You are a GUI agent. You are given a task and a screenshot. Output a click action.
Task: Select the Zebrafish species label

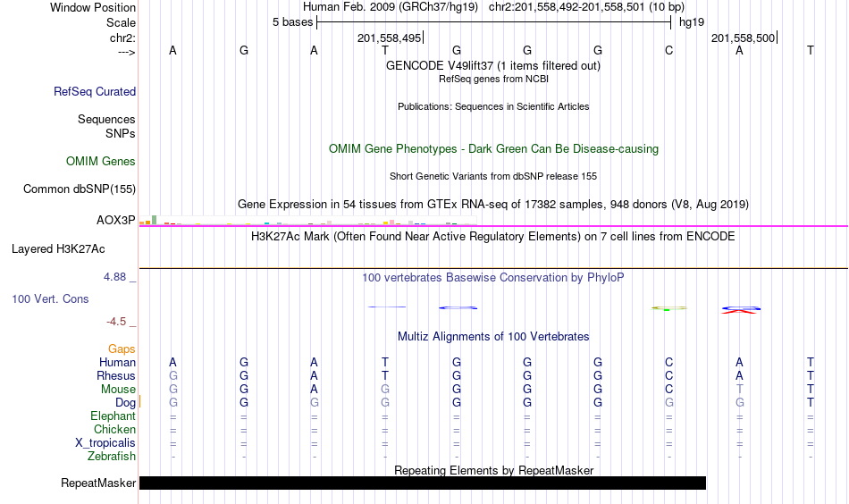pos(112,457)
